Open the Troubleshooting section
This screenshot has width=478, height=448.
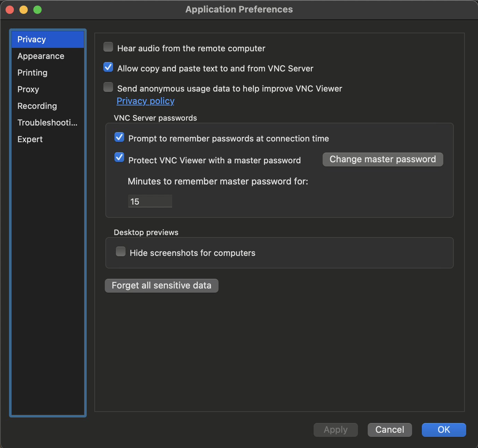(x=48, y=123)
